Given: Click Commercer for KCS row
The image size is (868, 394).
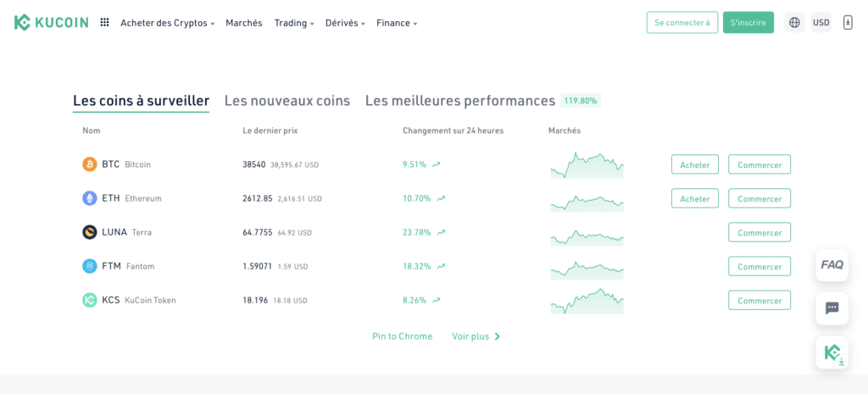Looking at the screenshot, I should (759, 301).
